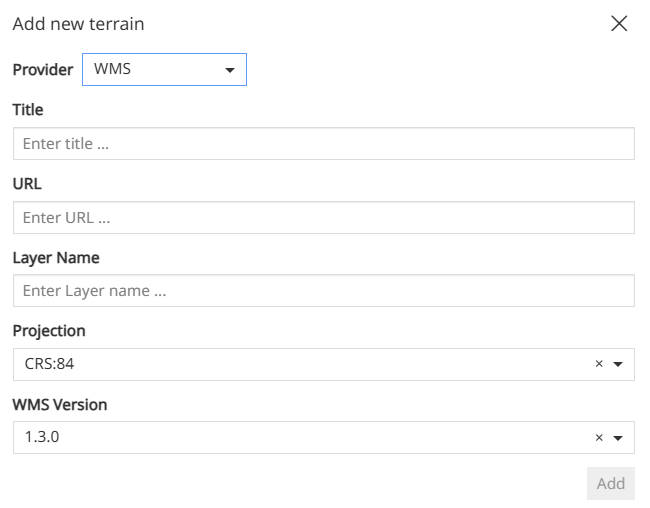This screenshot has height=508, width=650.
Task: Click the Layer Name label
Action: click(56, 257)
